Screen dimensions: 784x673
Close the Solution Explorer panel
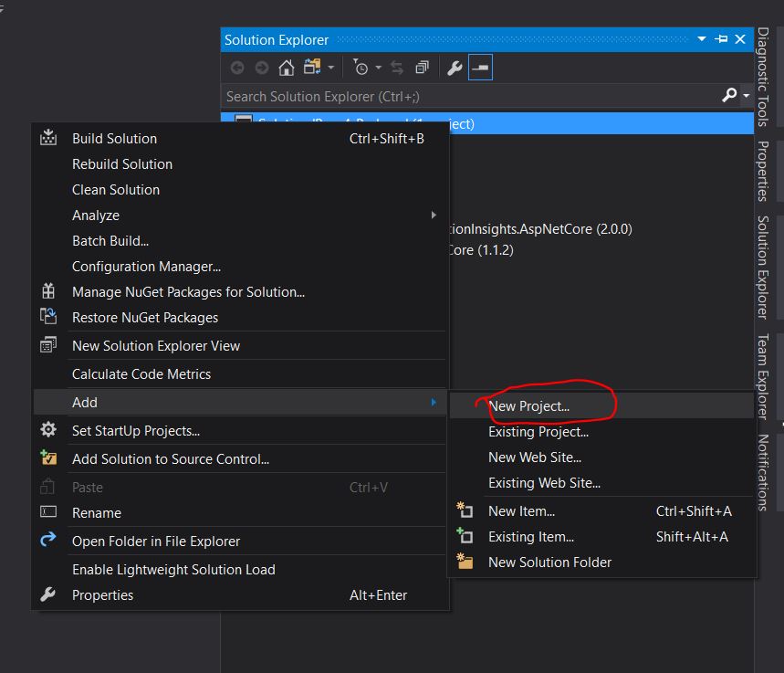740,39
